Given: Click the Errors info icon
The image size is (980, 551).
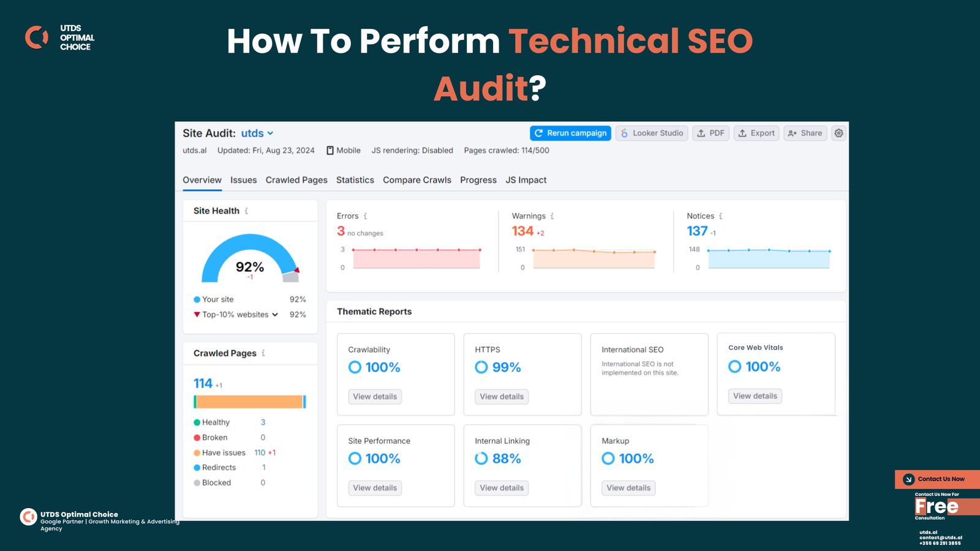Looking at the screenshot, I should click(x=365, y=216).
